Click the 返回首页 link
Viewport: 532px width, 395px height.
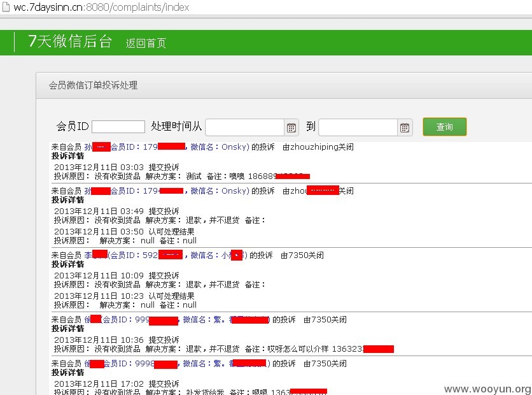146,43
